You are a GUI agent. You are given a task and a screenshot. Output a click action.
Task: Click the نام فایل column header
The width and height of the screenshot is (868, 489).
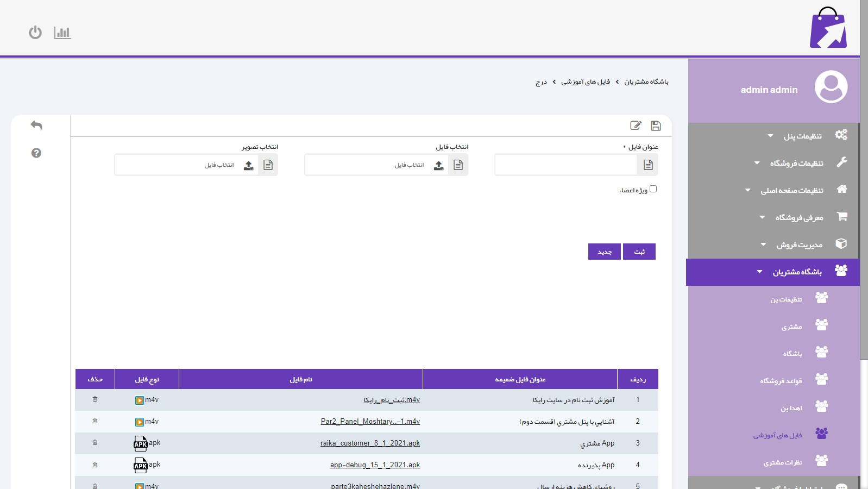301,379
